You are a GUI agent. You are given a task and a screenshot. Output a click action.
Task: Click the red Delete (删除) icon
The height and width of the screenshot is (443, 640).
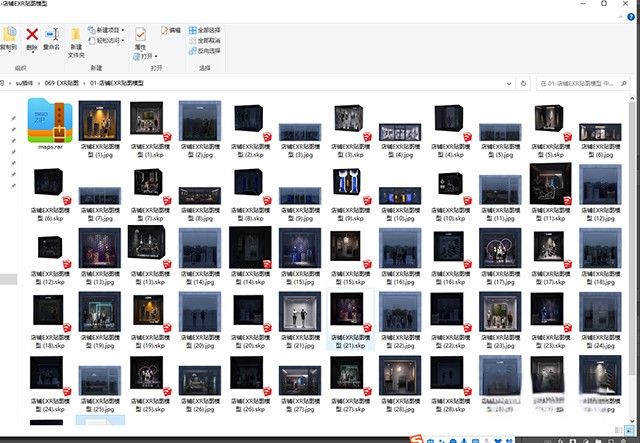(32, 35)
